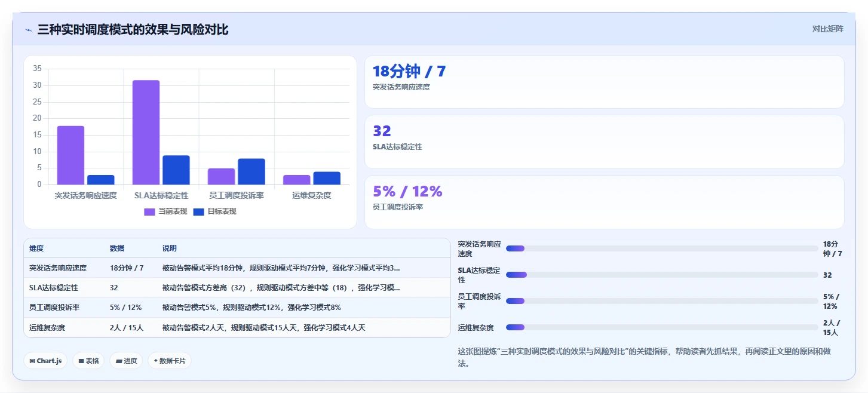Click the chart x-axis label 突发话务响应速度
This screenshot has width=868, height=393.
tap(85, 195)
